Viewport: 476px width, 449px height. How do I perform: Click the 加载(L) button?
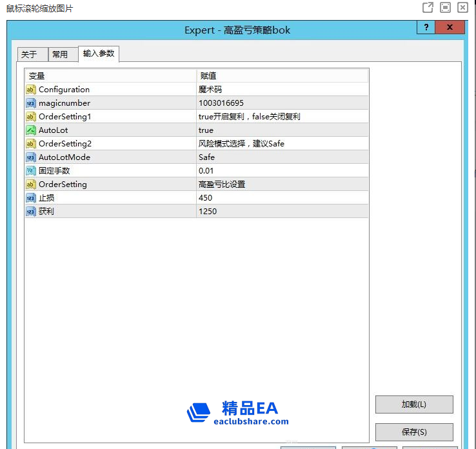point(414,404)
